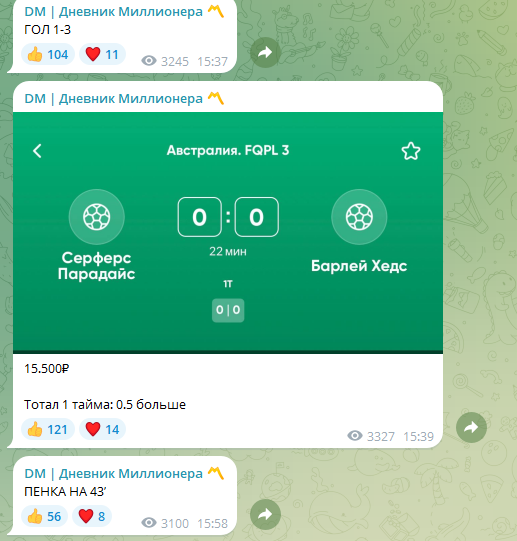Viewport: 517px width, 541px height.
Task: Toggle heart reaction showing 8
Action: pyautogui.click(x=92, y=516)
